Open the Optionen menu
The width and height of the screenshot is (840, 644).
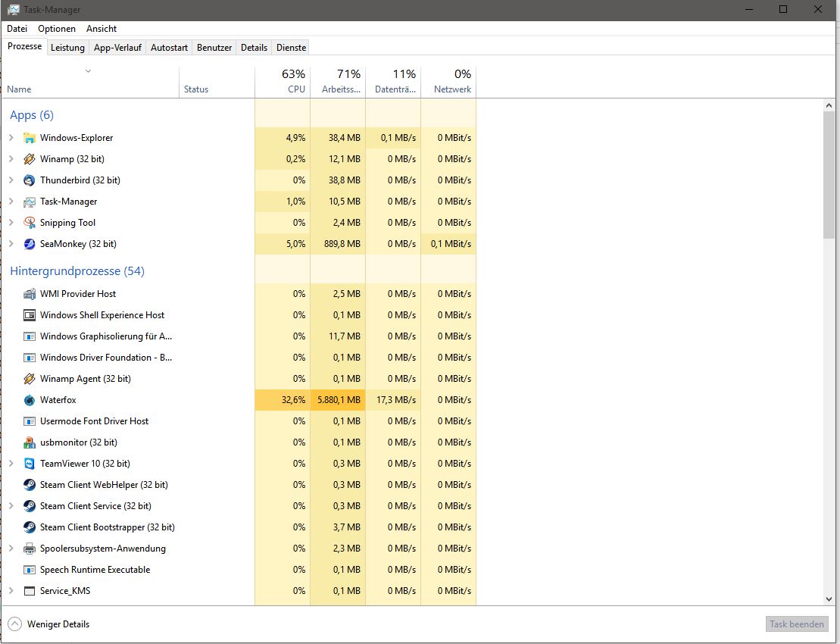tap(57, 29)
